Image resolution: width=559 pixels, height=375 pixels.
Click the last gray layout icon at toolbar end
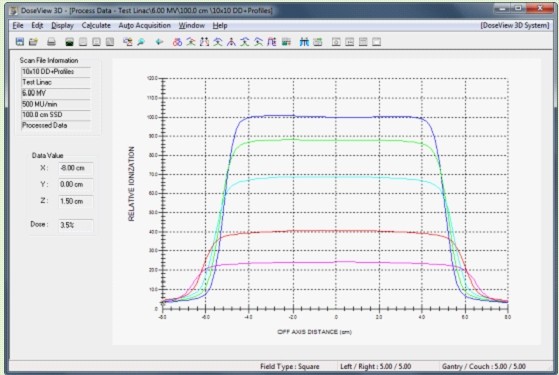(x=376, y=42)
